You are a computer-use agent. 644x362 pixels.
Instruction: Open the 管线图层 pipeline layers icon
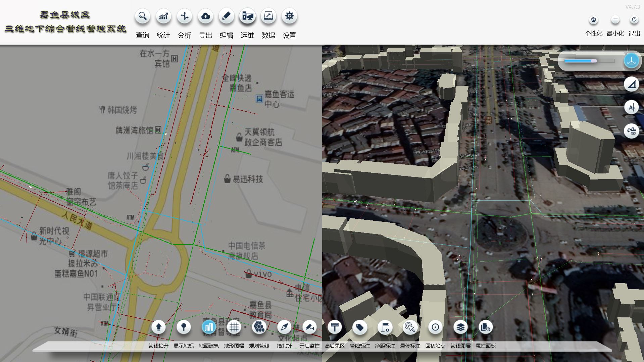click(x=460, y=327)
